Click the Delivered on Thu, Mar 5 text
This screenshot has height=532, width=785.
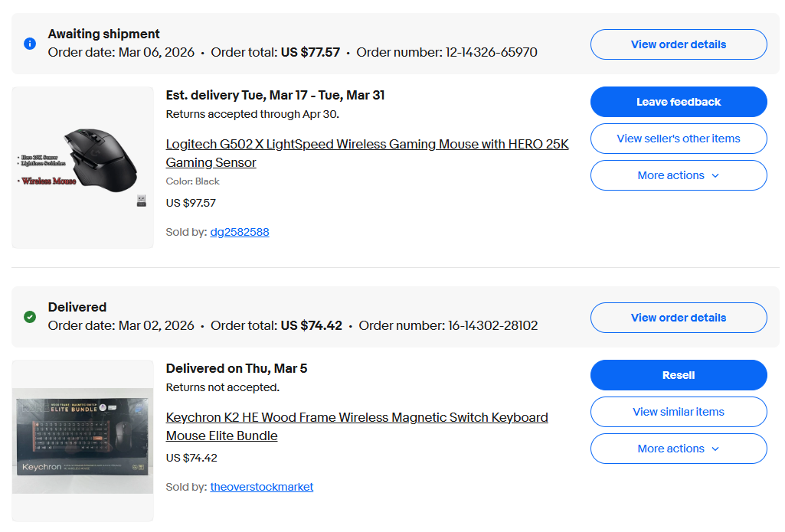pos(237,368)
